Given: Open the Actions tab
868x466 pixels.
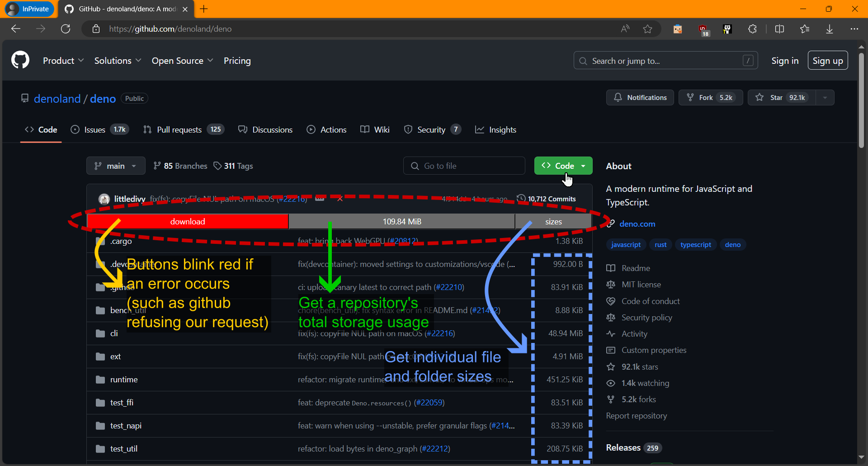Looking at the screenshot, I should (x=326, y=130).
